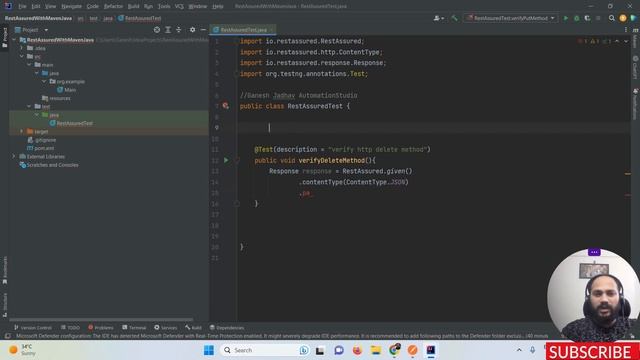
Task: Open the TODO tool window
Action: click(x=70, y=328)
